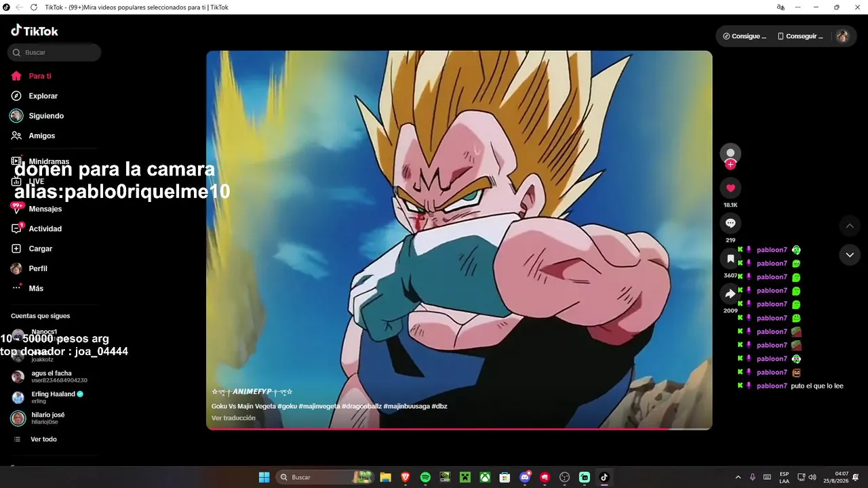This screenshot has width=868, height=488.
Task: Go to previous video with up chevron
Action: [850, 226]
